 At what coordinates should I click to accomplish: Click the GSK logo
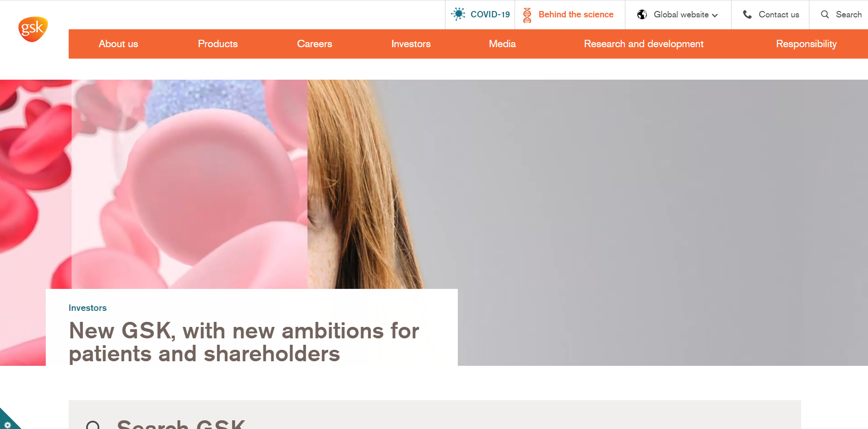(33, 29)
